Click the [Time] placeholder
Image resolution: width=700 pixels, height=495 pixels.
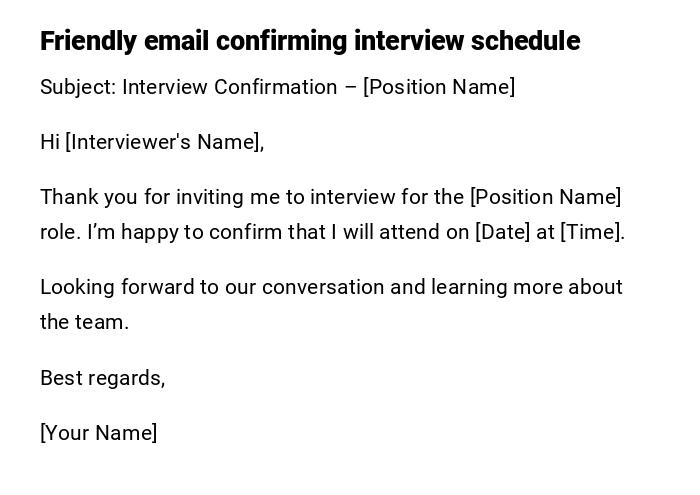click(x=591, y=232)
